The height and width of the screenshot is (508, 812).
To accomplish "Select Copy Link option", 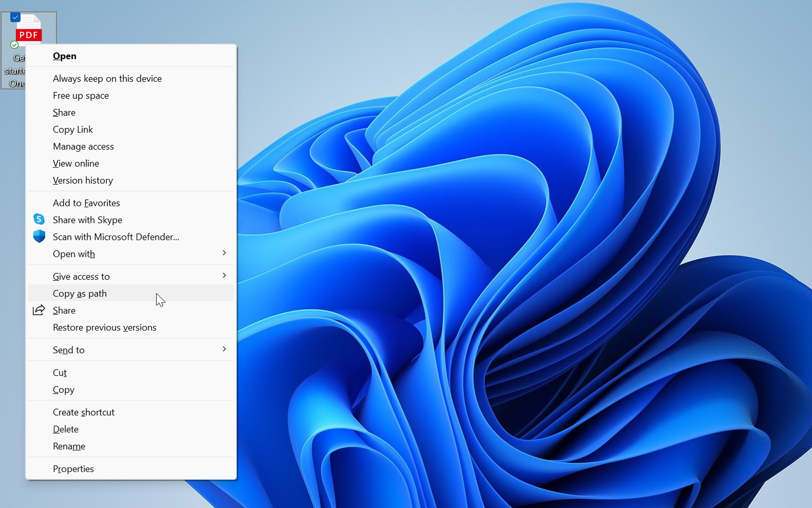I will coord(131,130).
